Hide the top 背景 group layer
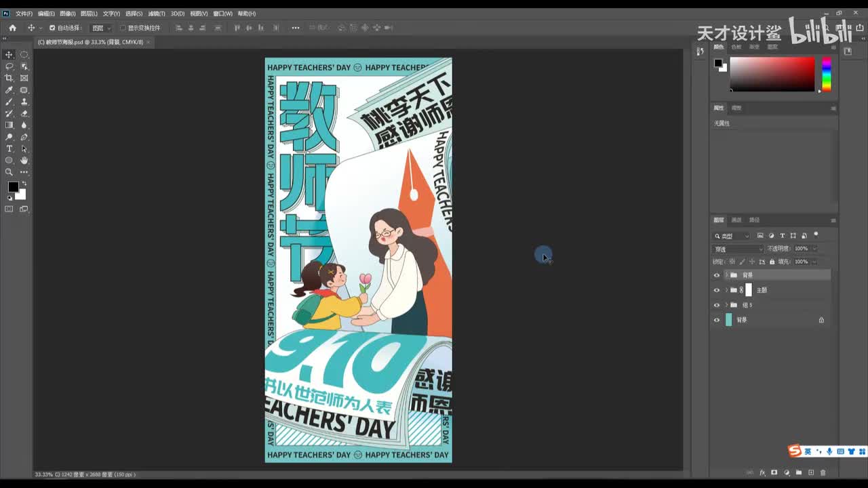Image resolution: width=868 pixels, height=488 pixels. pyautogui.click(x=717, y=275)
